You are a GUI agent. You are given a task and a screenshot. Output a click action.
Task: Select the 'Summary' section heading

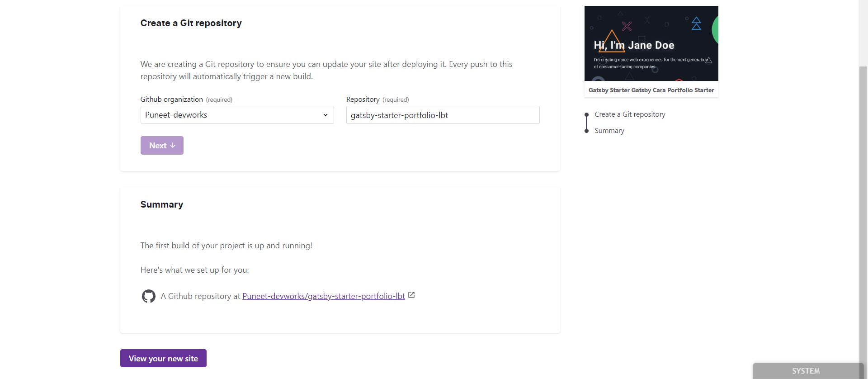(162, 204)
